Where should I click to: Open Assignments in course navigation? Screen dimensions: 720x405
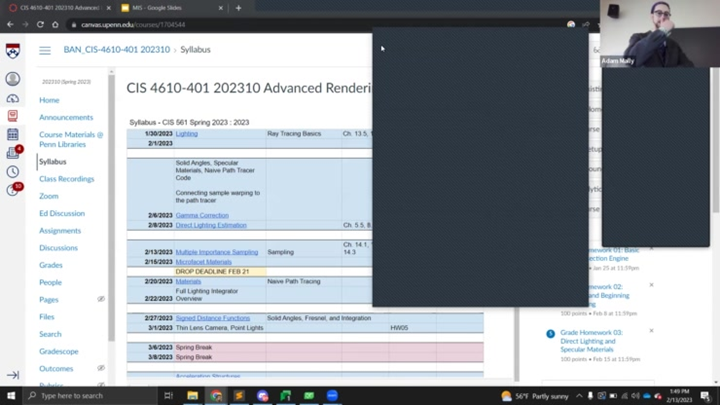[x=60, y=230]
